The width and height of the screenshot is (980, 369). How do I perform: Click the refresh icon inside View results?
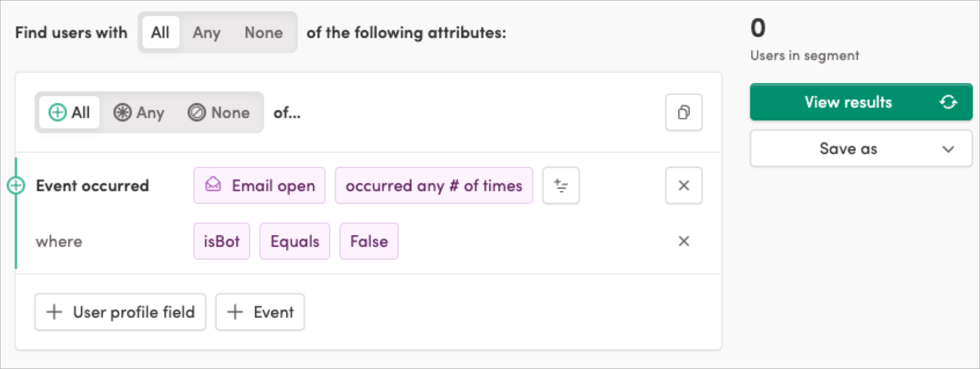pyautogui.click(x=948, y=102)
